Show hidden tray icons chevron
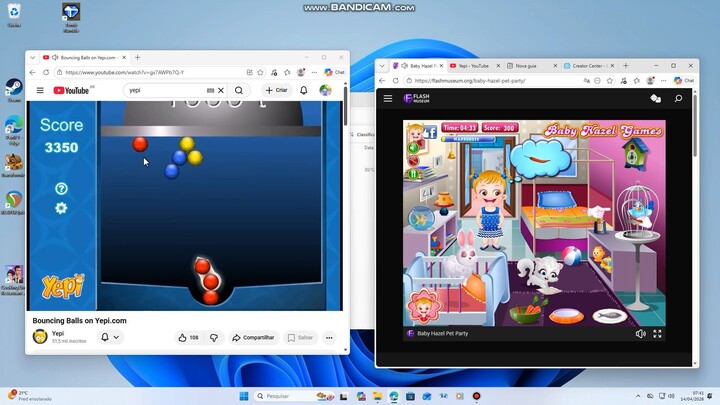 [x=638, y=396]
